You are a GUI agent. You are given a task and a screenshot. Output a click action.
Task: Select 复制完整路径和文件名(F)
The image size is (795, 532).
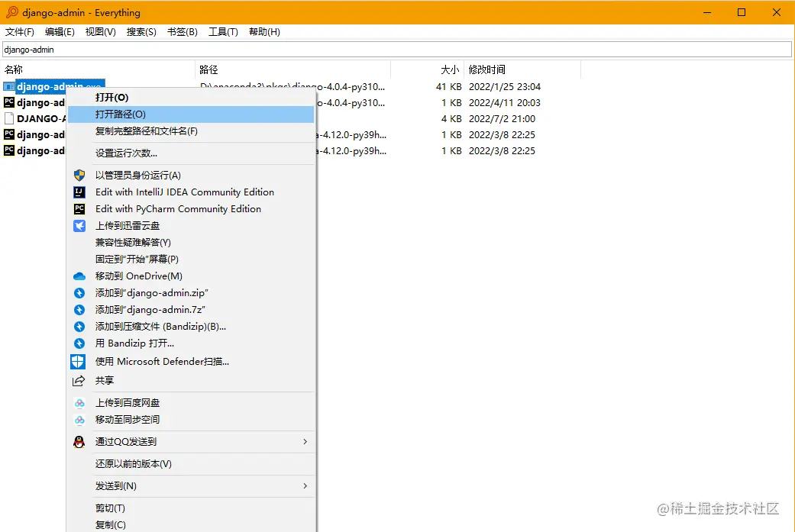point(191,131)
